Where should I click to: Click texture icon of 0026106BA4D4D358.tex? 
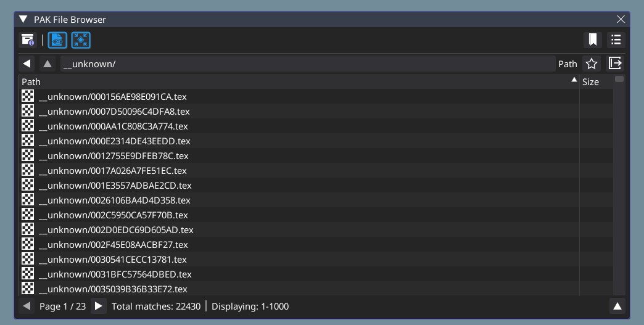click(x=28, y=199)
